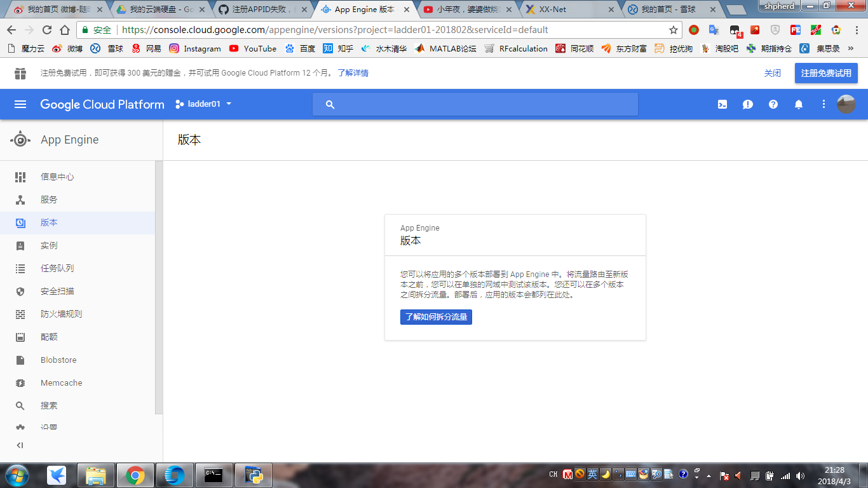
Task: Toggle the navigation hamburger menu
Action: (x=20, y=104)
